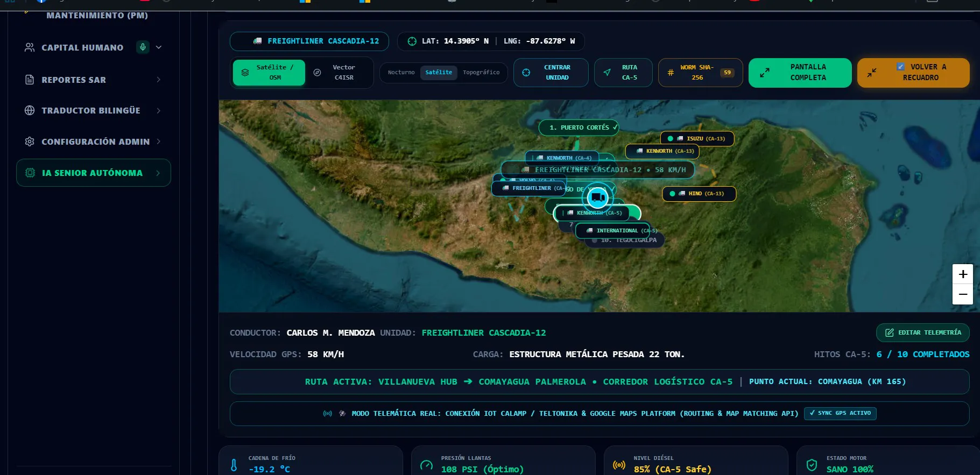Open Capital Humano section
Viewport: 980px width, 475px height.
click(x=94, y=47)
